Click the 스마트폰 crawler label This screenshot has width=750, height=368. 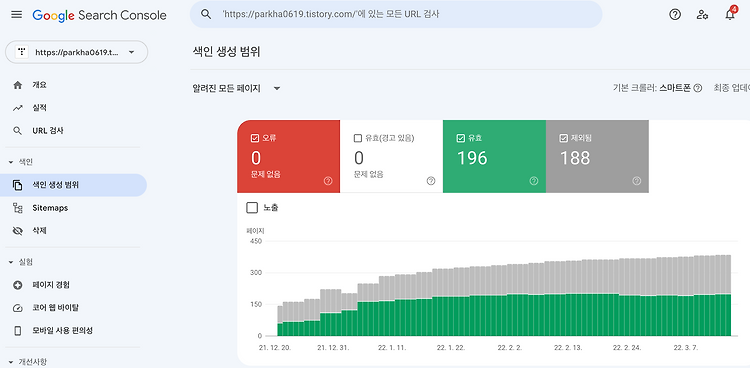pos(675,88)
